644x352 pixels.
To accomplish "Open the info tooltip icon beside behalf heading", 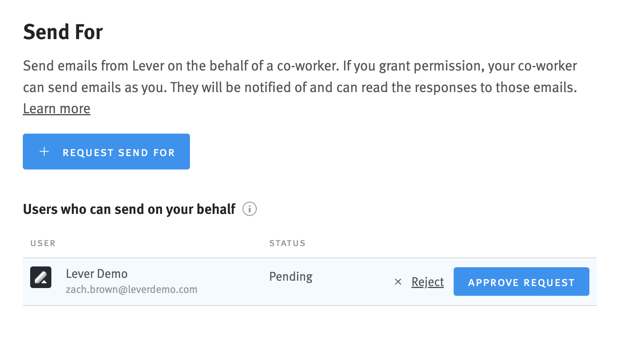I will tap(249, 209).
